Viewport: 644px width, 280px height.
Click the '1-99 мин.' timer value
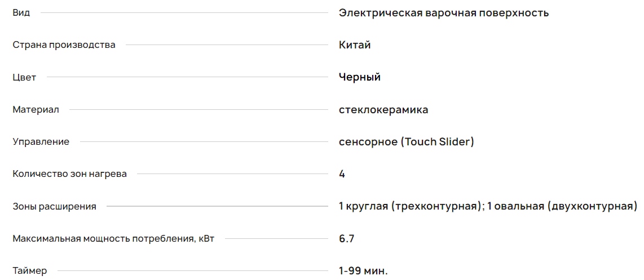[x=363, y=271]
